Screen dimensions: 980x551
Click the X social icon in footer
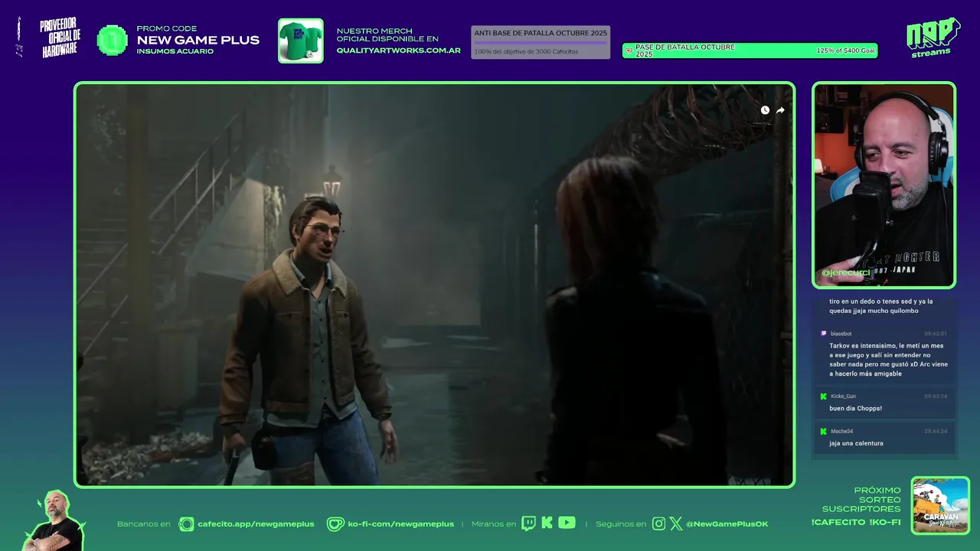pos(676,523)
